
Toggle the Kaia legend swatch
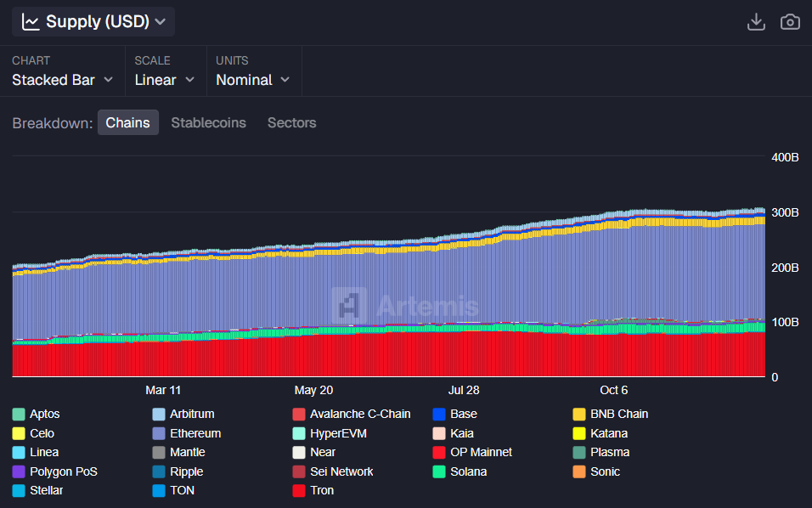coord(439,433)
